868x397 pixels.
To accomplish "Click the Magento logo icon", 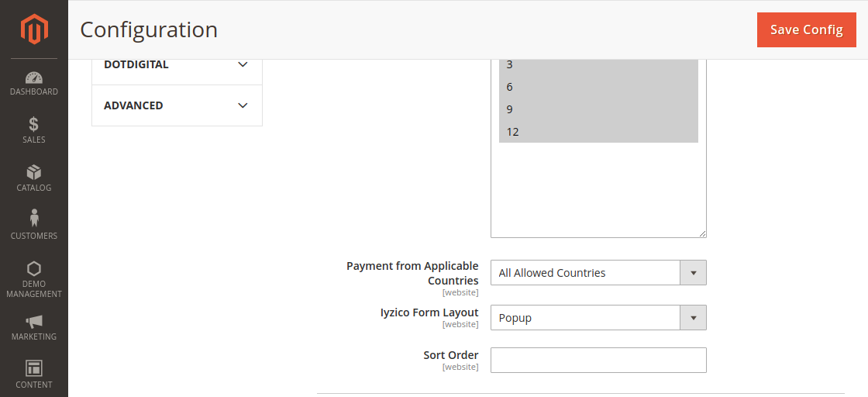I will click(34, 29).
